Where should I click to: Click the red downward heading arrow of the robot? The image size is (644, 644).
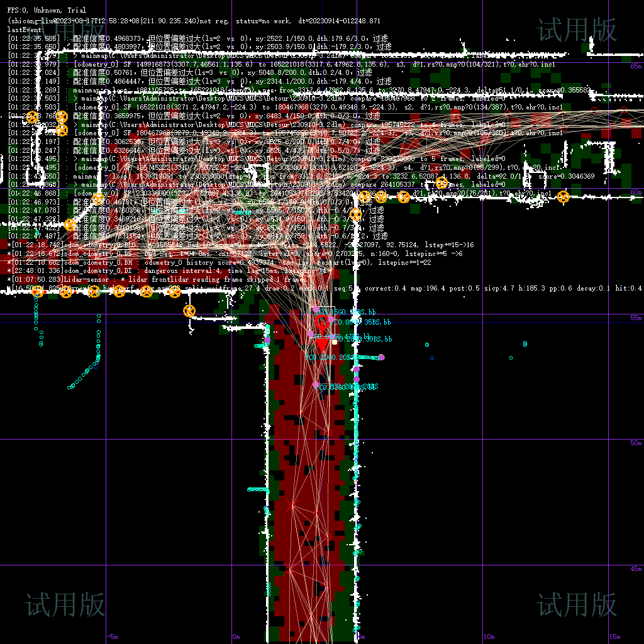321,343
